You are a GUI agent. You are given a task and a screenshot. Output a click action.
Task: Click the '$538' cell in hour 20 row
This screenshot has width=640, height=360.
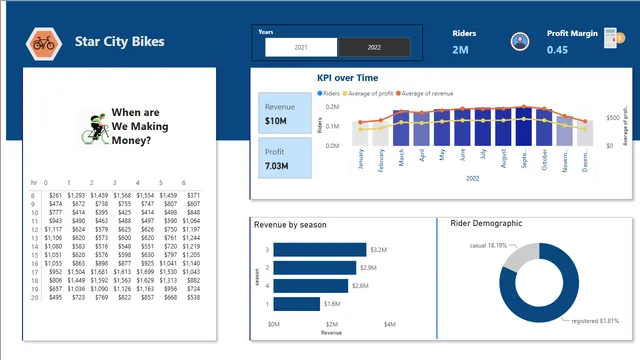coord(193,298)
